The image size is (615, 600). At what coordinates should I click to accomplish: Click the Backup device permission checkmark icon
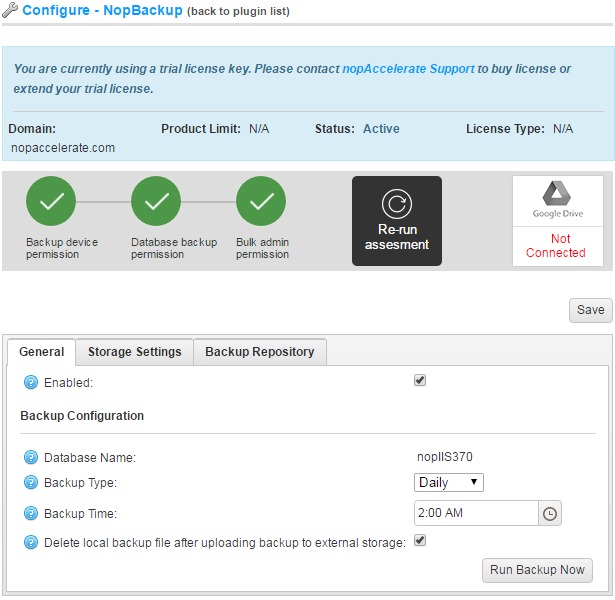(x=51, y=202)
